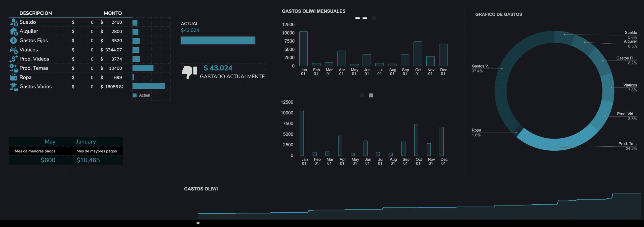Click the January label for highest payments month
Viewport: 644px width, 227px height.
86,142
